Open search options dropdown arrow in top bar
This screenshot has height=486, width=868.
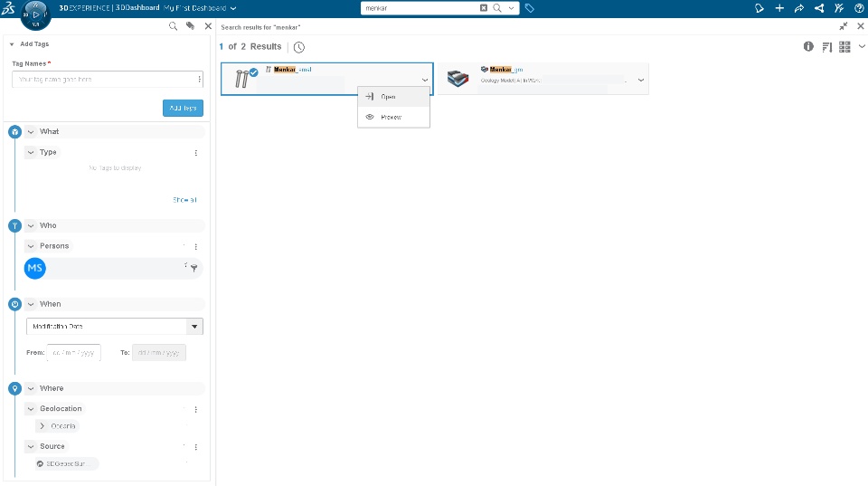(511, 8)
